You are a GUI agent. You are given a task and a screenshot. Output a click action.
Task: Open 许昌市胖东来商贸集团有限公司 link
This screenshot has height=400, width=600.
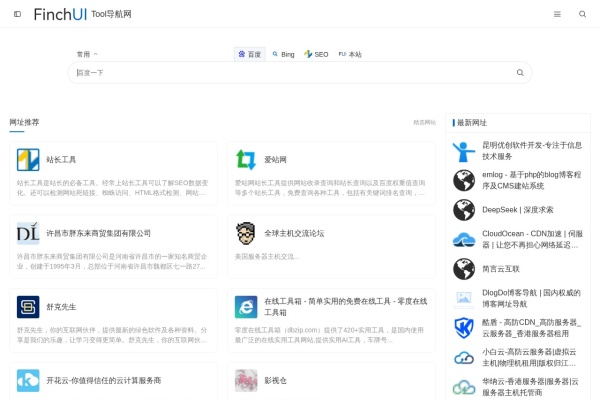pyautogui.click(x=98, y=233)
